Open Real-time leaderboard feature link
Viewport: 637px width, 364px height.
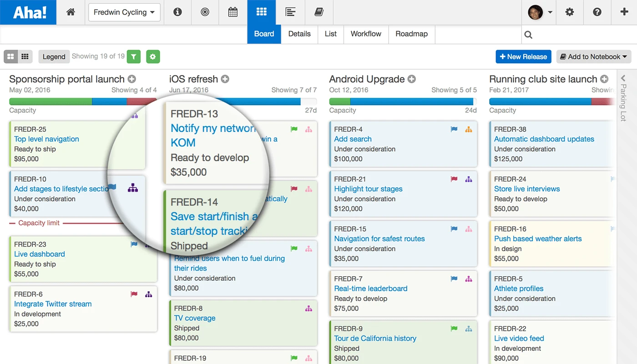[371, 288]
